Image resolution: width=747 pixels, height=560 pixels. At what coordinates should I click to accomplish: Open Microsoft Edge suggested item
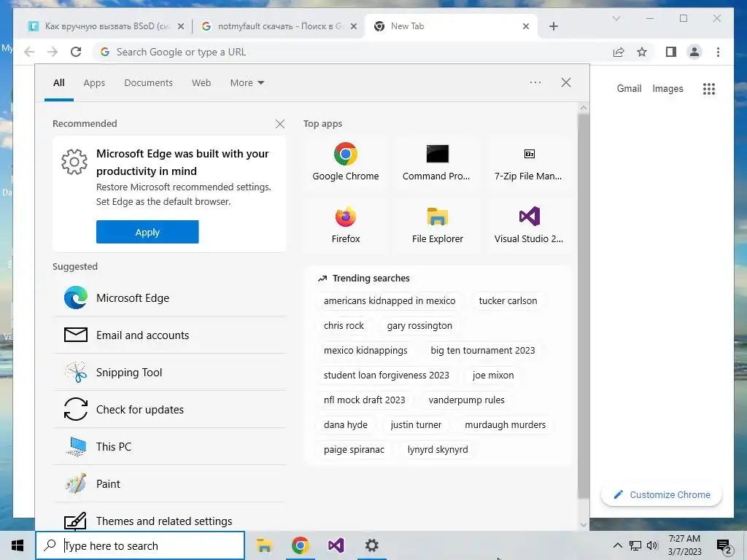[x=169, y=297]
